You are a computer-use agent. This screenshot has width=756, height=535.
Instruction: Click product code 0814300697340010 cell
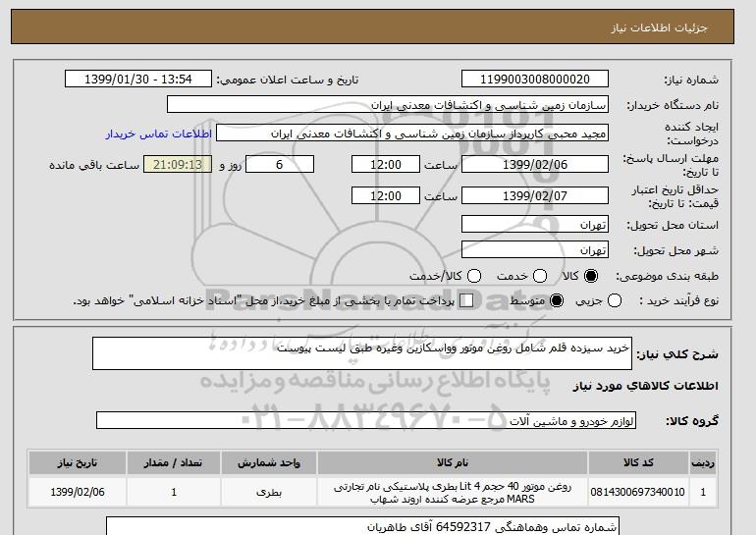point(638,492)
